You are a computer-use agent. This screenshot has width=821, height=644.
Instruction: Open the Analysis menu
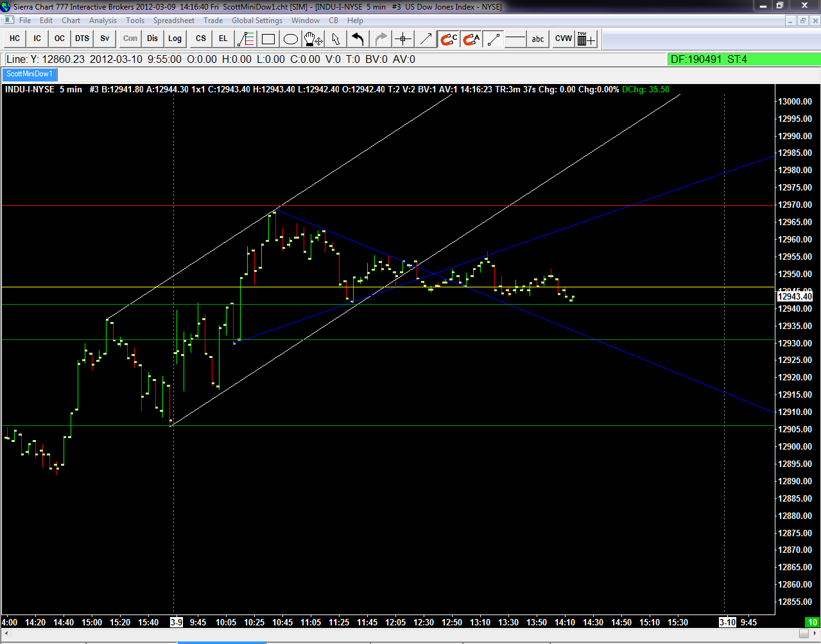[103, 21]
